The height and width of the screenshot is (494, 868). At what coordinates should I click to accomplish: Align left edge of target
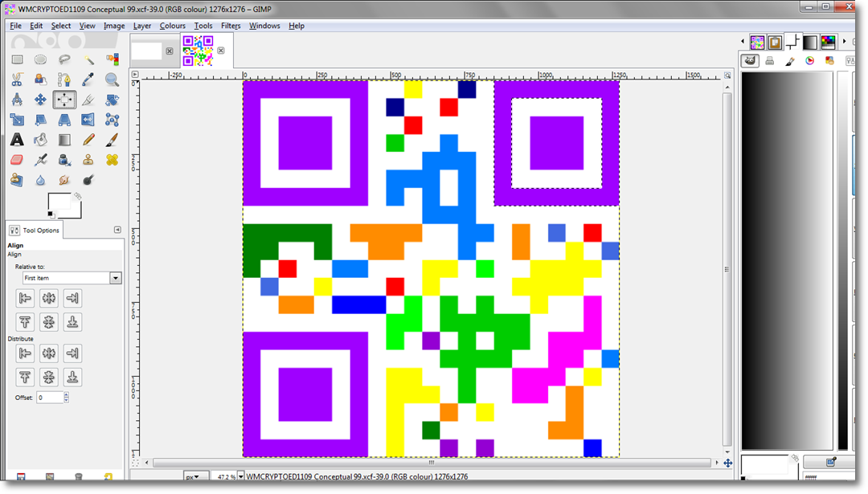pos(25,298)
